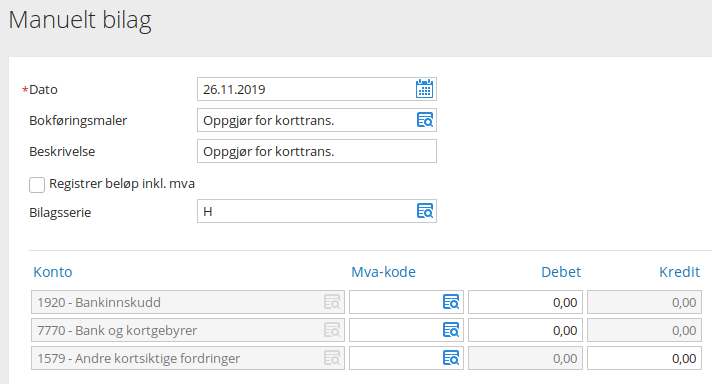This screenshot has width=712, height=384.
Task: Enable Registrer beløp inkl. mva checkbox
Action: 37,185
